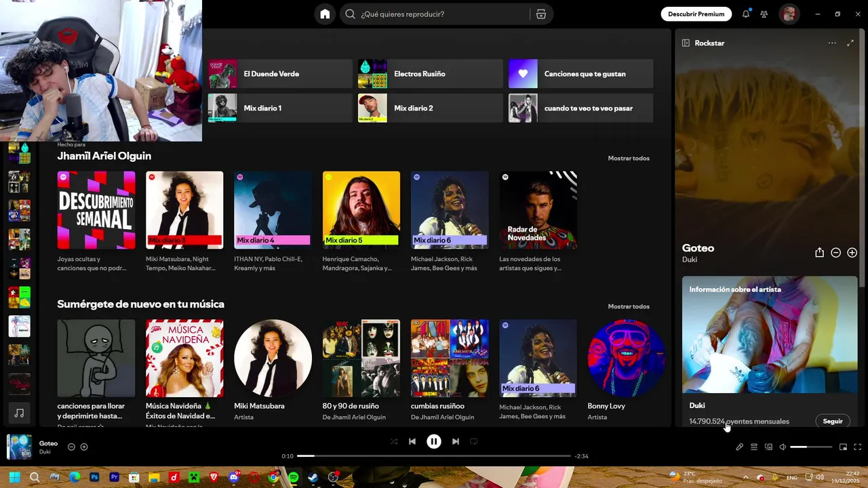Show all in 'Jhamil Ariel Olguin' section
The height and width of the screenshot is (488, 868).
[x=629, y=158]
